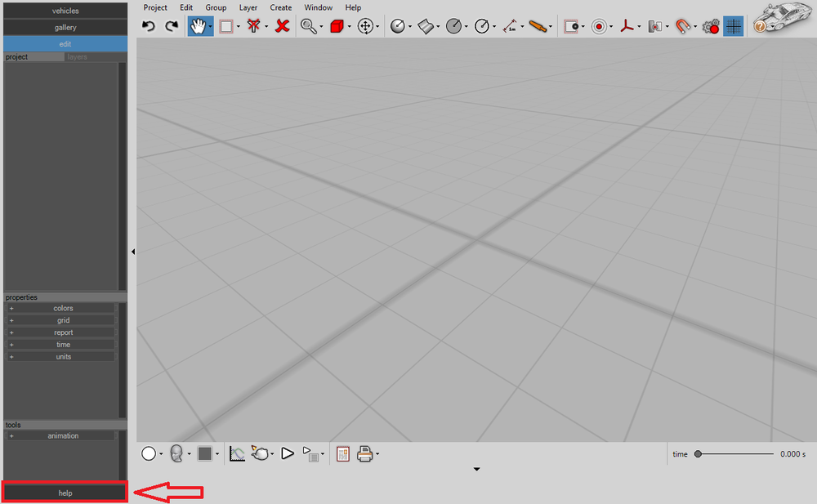The width and height of the screenshot is (817, 504).
Task: Select the hand pan tool
Action: coord(198,26)
